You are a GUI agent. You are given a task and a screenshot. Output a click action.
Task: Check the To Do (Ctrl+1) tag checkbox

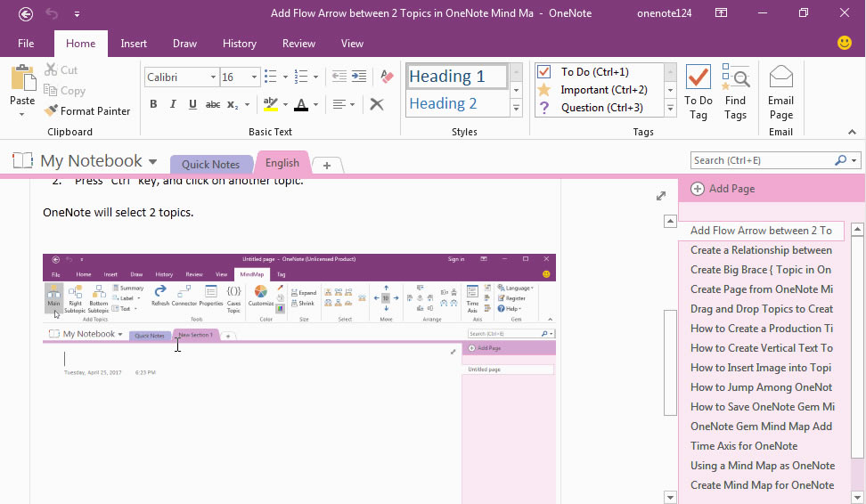[544, 72]
